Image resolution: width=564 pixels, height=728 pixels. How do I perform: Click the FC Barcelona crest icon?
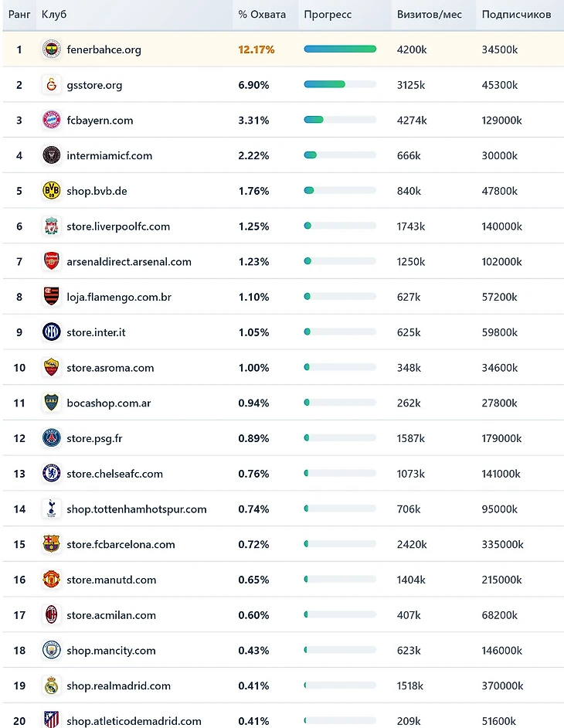[x=51, y=544]
